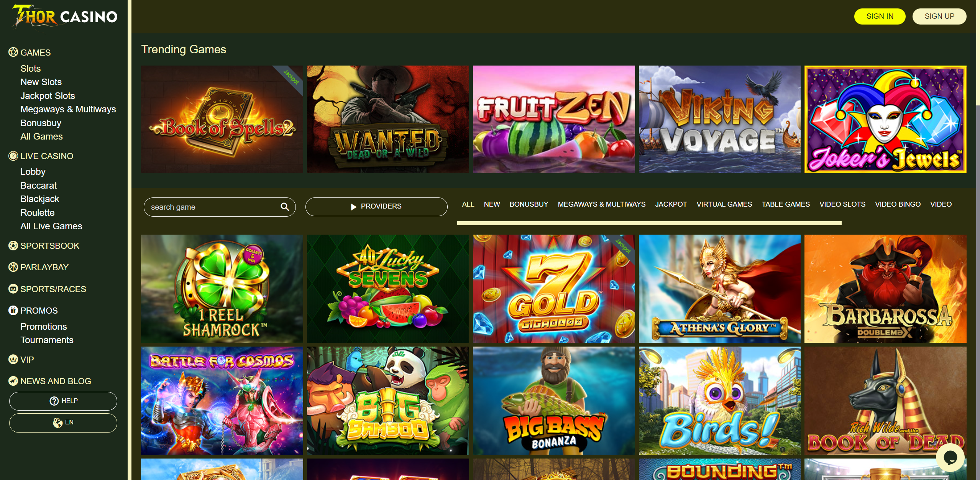Click the Parlaybay basketball icon
This screenshot has width=980, height=480.
[x=13, y=267]
